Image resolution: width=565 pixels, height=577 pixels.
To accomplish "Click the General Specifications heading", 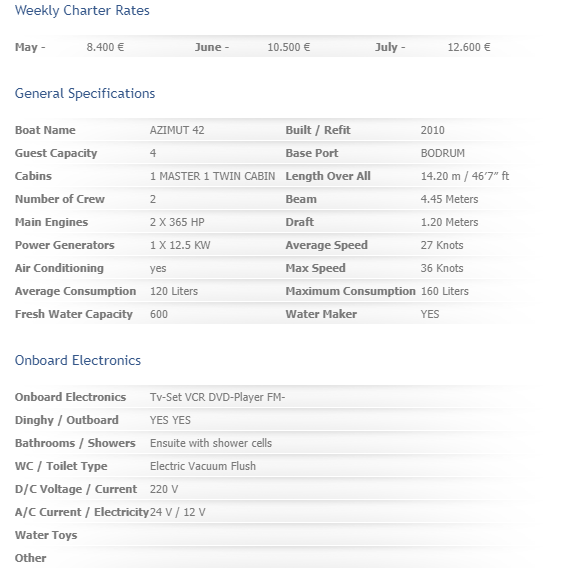I will (x=85, y=93).
